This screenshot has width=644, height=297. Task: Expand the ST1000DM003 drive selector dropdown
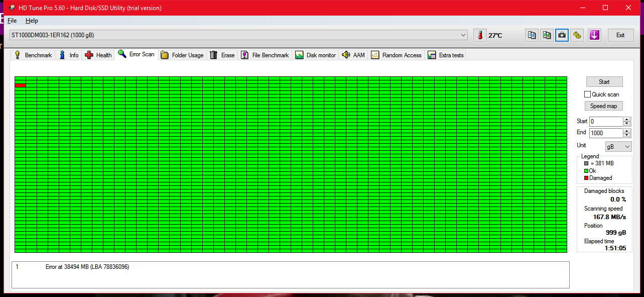[x=463, y=35]
